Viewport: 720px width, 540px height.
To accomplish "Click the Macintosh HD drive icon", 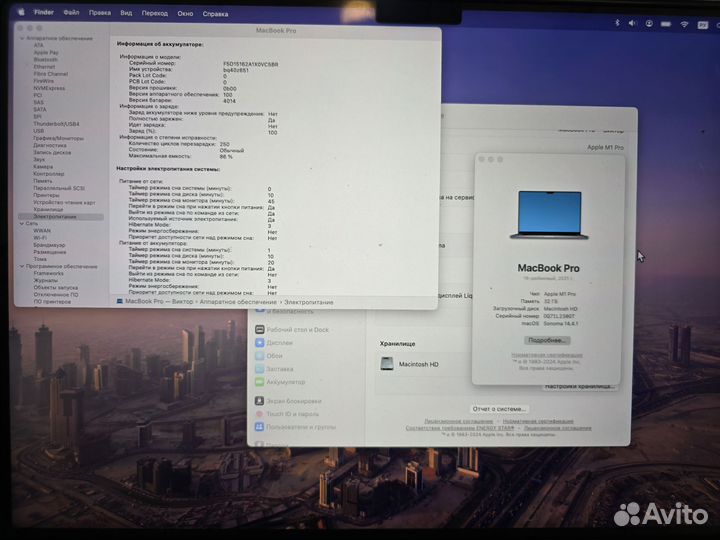I will (x=387, y=364).
